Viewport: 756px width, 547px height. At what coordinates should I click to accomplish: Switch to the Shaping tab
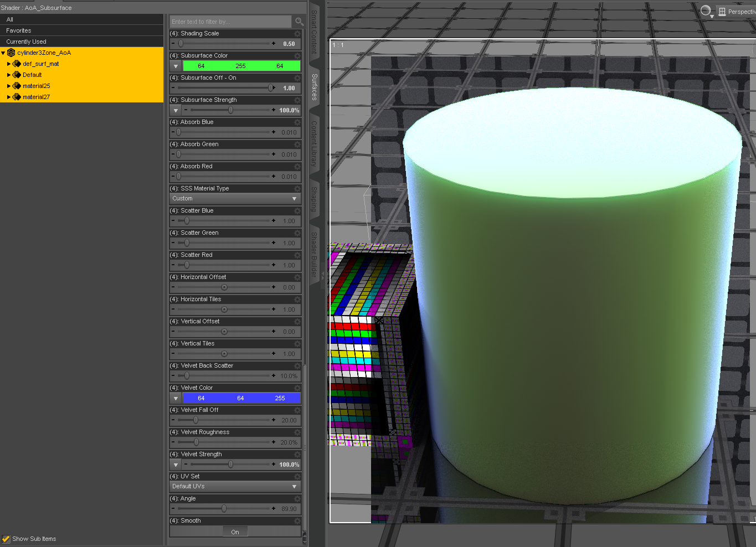pyautogui.click(x=314, y=199)
